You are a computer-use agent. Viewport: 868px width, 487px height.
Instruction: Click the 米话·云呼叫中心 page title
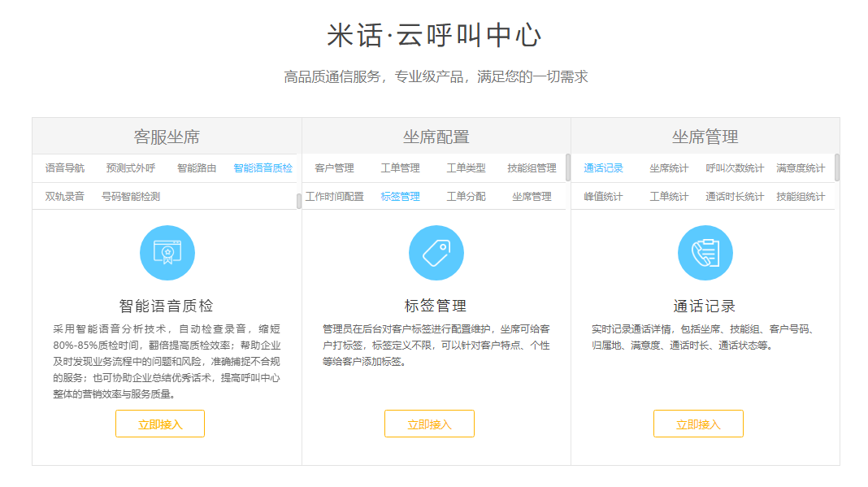435,36
